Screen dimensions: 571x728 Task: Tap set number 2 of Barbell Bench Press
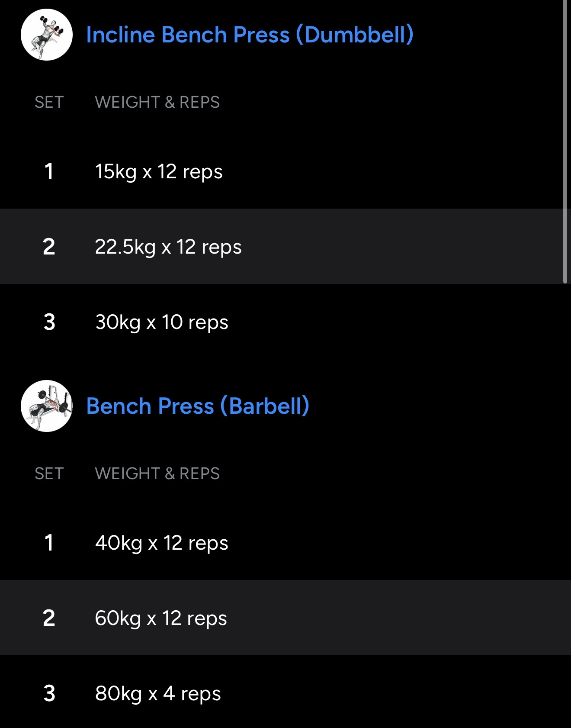tap(49, 618)
